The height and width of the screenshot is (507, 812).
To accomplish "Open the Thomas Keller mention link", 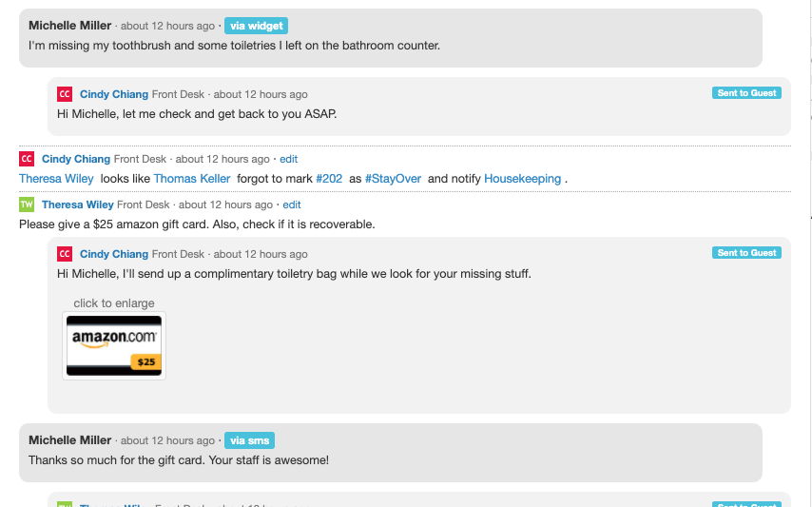I will point(192,179).
